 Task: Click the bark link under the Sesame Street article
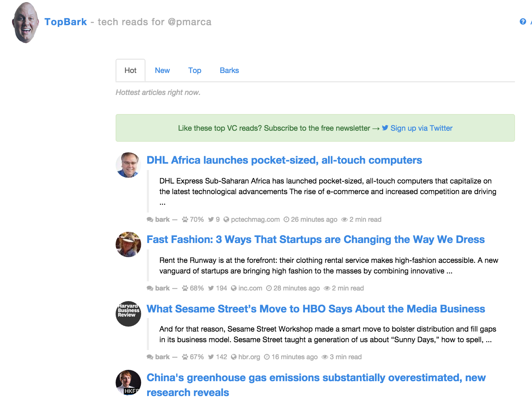[x=162, y=357]
